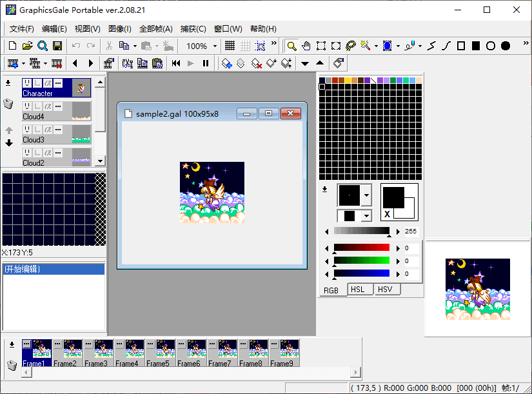Toggle the black grid display icon
Screen dimensions: 532x394
230,46
